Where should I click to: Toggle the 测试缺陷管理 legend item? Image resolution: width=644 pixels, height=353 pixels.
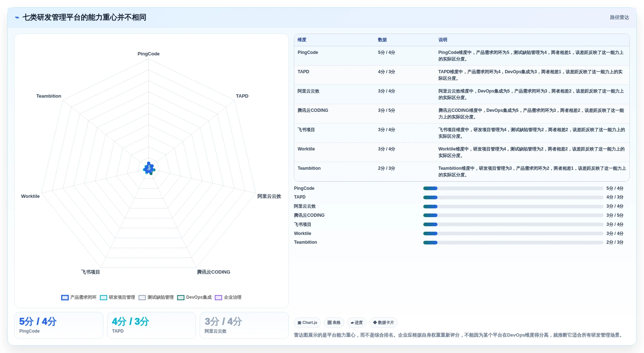156,297
